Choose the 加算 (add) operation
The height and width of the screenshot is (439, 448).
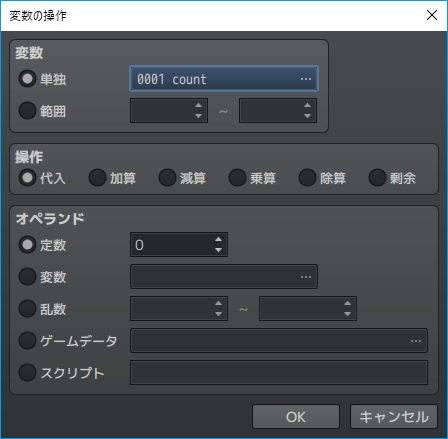pos(97,177)
